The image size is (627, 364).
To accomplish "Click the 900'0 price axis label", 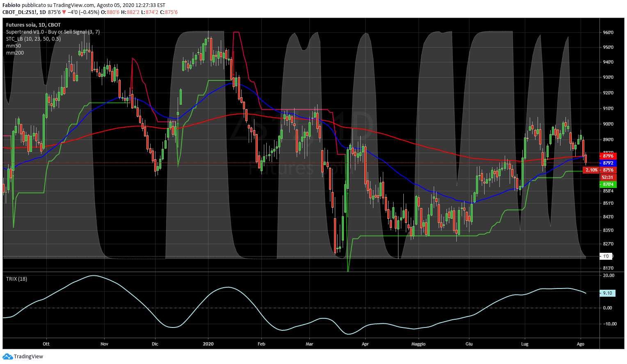I will tap(608, 124).
